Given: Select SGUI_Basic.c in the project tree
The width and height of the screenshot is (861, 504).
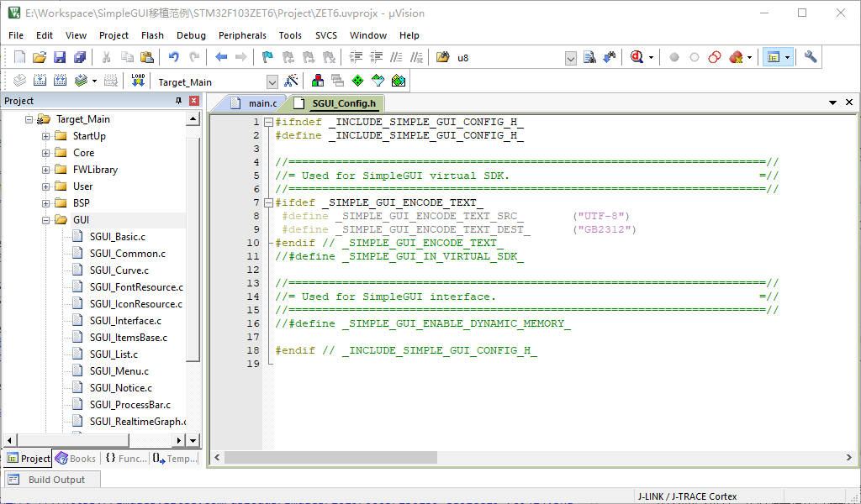Looking at the screenshot, I should point(118,237).
